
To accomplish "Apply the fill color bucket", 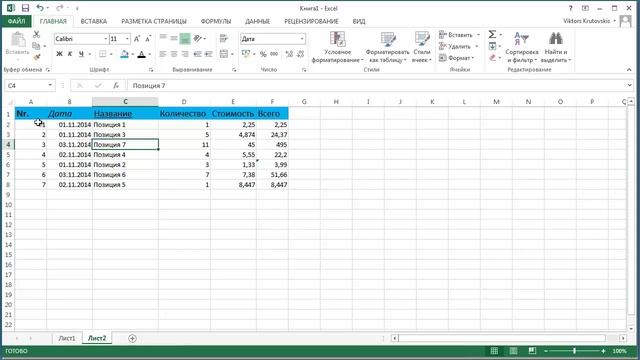I will coord(124,54).
